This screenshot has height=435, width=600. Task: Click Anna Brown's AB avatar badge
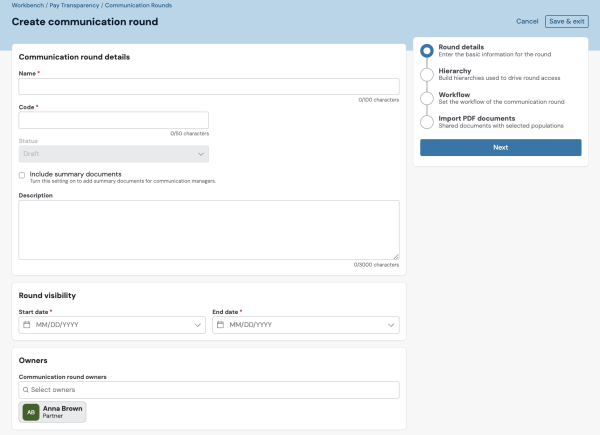pyautogui.click(x=31, y=413)
